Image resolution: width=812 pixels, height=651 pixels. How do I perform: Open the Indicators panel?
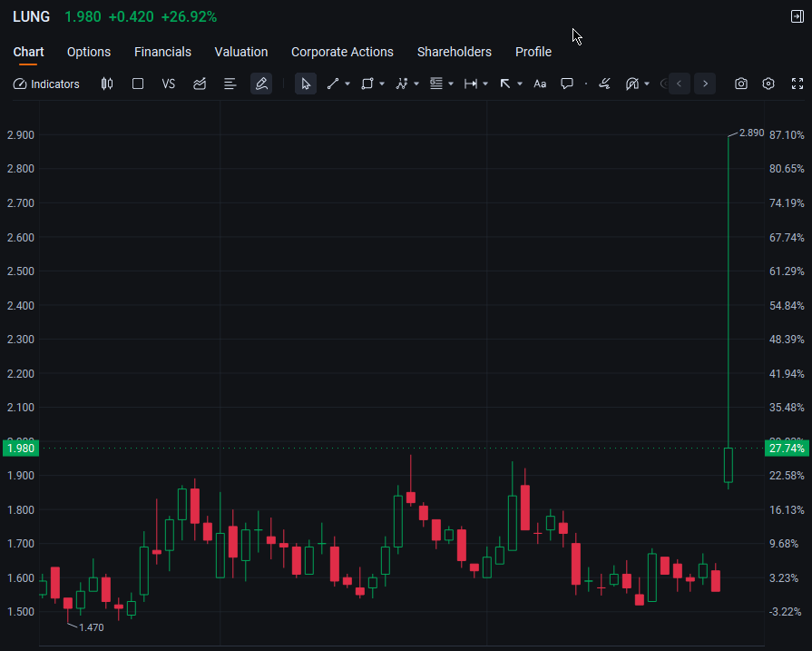46,84
